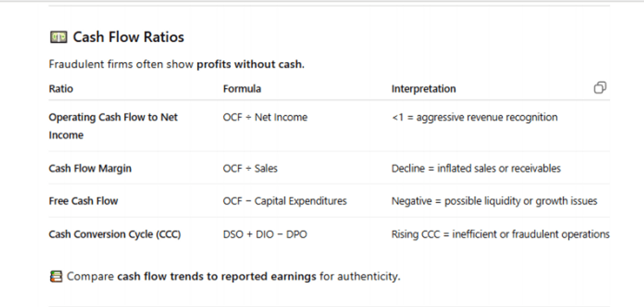The height and width of the screenshot is (307, 644).
Task: Click the copy table icon
Action: [x=600, y=88]
